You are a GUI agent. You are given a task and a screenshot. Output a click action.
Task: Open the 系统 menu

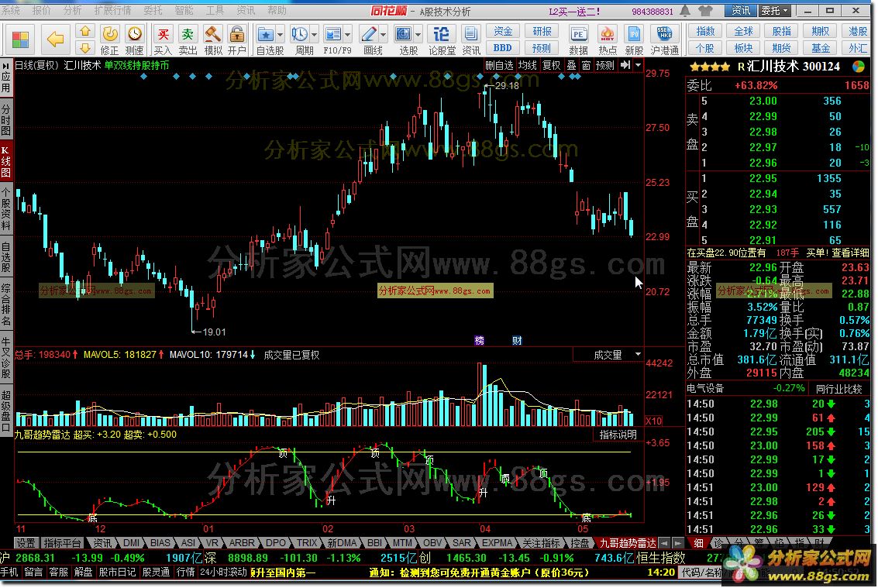(11, 10)
